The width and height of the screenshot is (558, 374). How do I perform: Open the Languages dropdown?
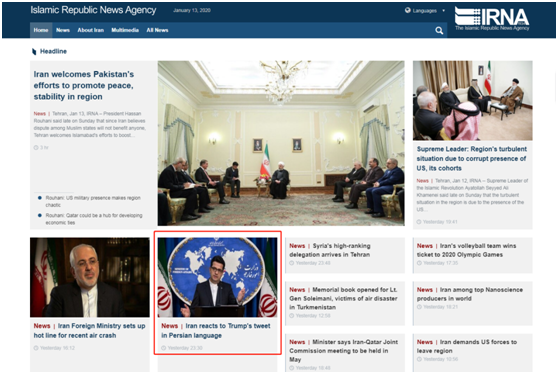[x=425, y=11]
